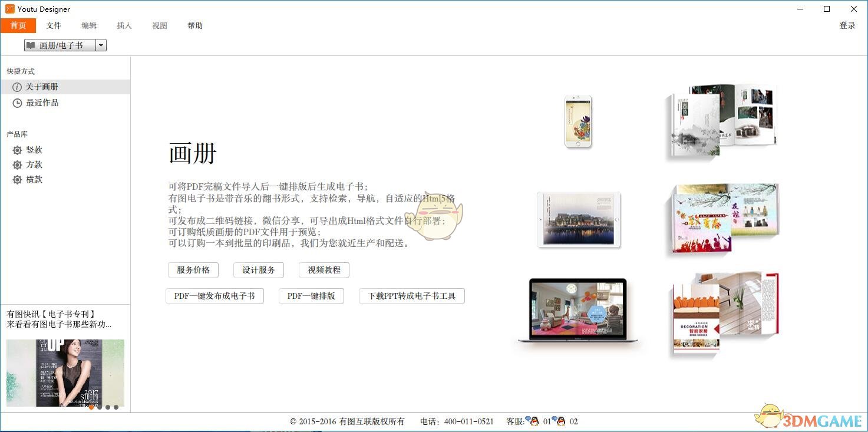Switch to the 插入 menu
This screenshot has width=868, height=432.
coord(124,25)
